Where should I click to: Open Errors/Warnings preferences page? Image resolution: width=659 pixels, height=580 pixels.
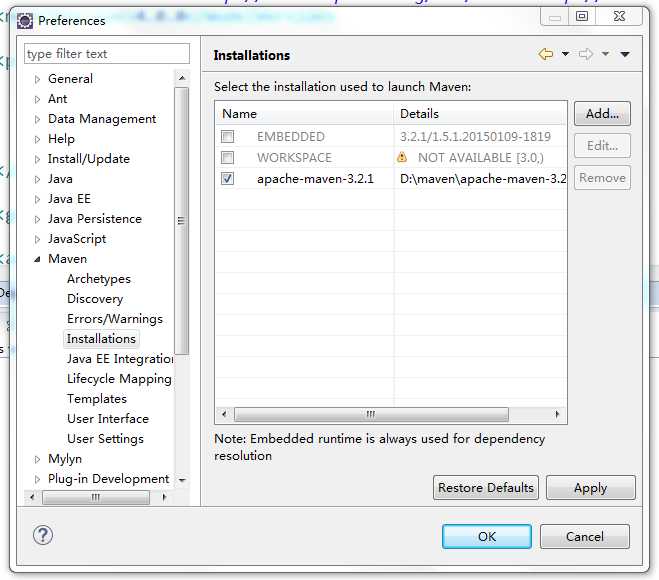(x=115, y=319)
